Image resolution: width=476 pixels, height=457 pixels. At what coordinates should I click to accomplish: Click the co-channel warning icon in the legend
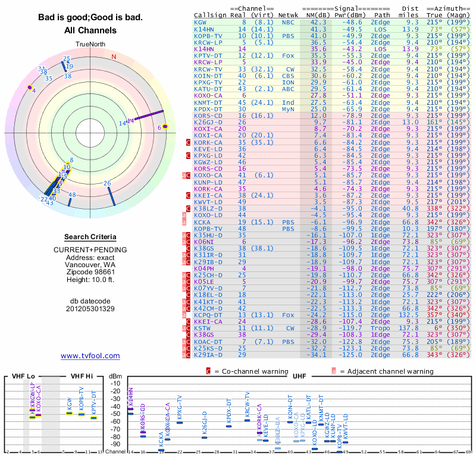208,371
